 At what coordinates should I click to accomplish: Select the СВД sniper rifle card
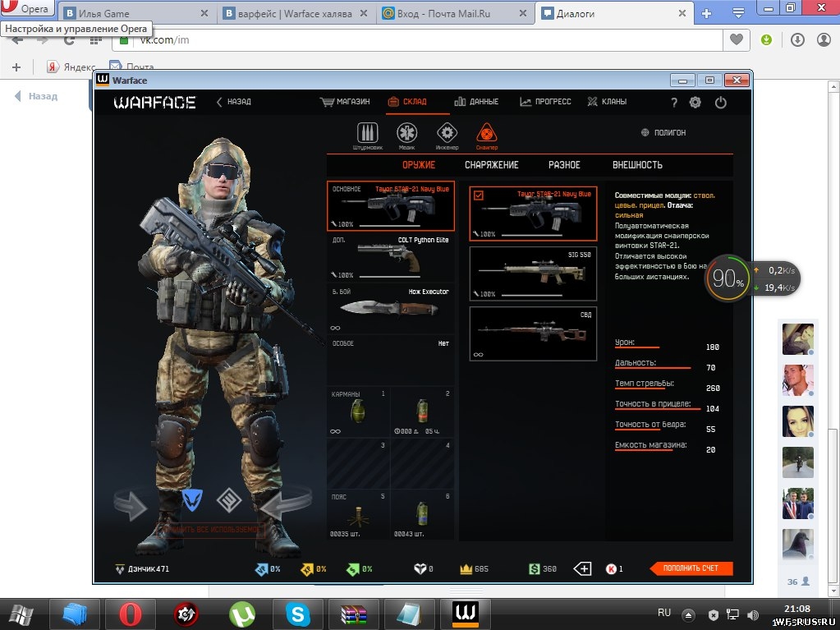click(533, 333)
